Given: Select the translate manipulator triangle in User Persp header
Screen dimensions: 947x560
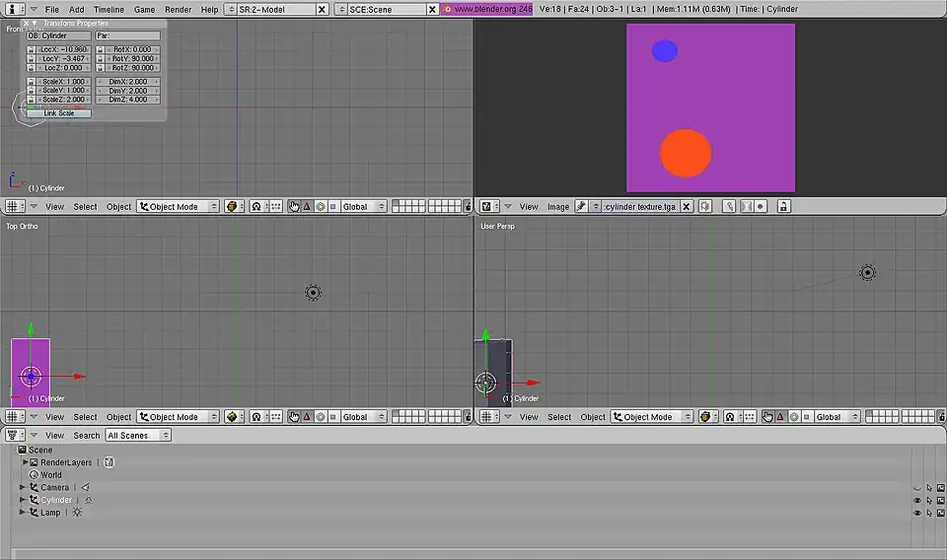Looking at the screenshot, I should pos(780,417).
